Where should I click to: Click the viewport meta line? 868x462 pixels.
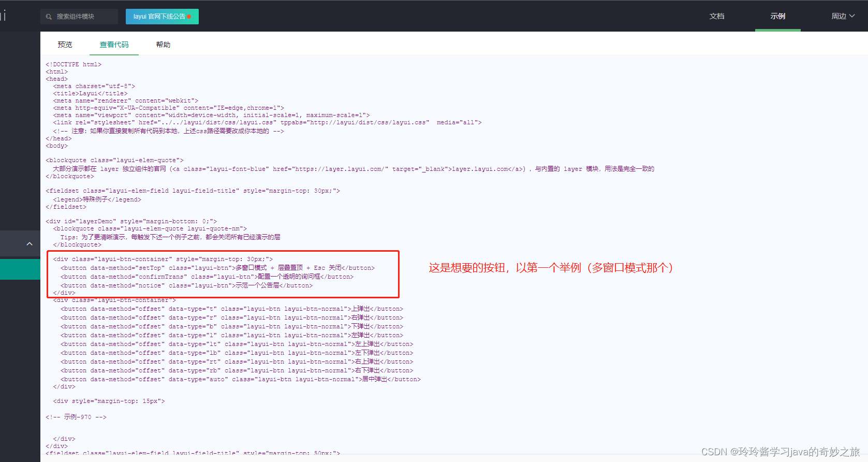[x=211, y=115]
